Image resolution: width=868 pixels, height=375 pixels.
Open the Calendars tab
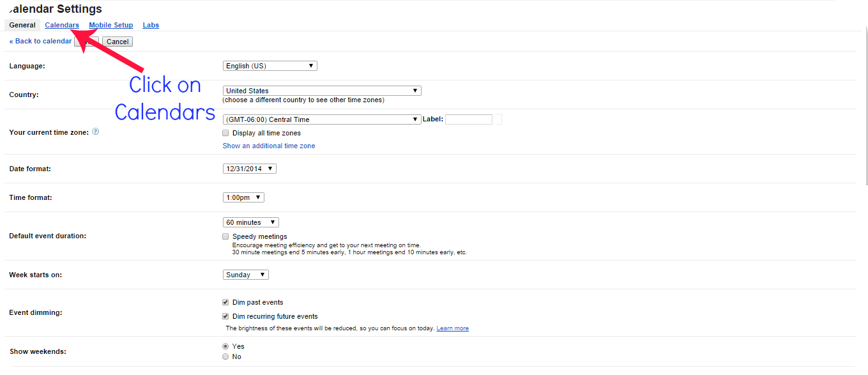coord(62,25)
